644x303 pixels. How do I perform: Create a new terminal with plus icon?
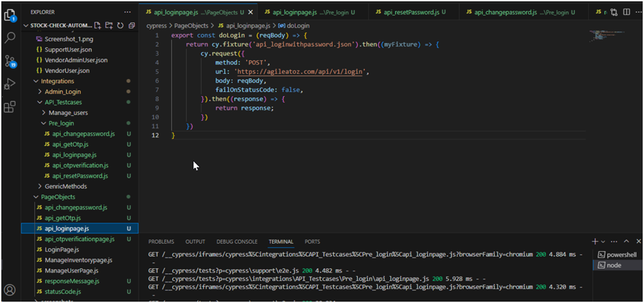point(594,241)
